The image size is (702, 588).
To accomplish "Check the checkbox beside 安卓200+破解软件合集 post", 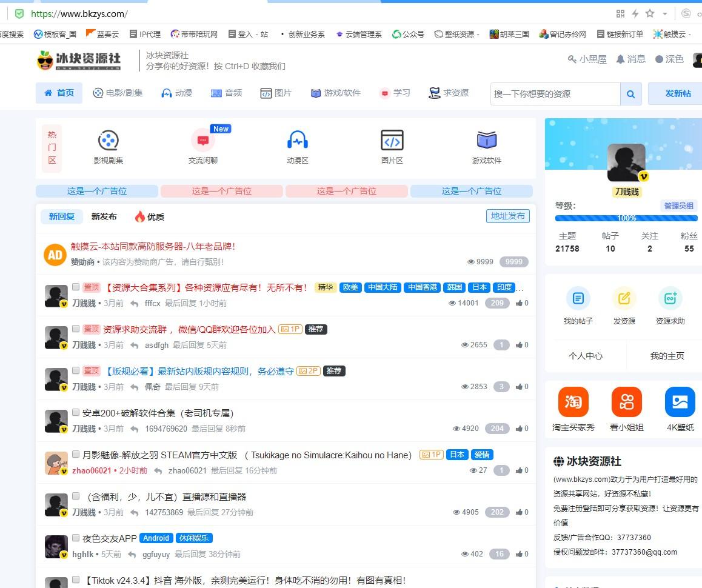I will coord(75,412).
